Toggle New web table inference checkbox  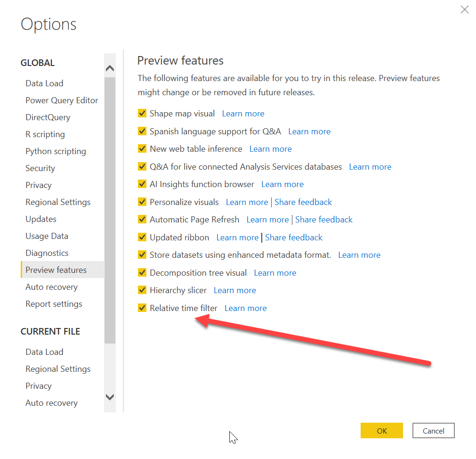point(142,149)
